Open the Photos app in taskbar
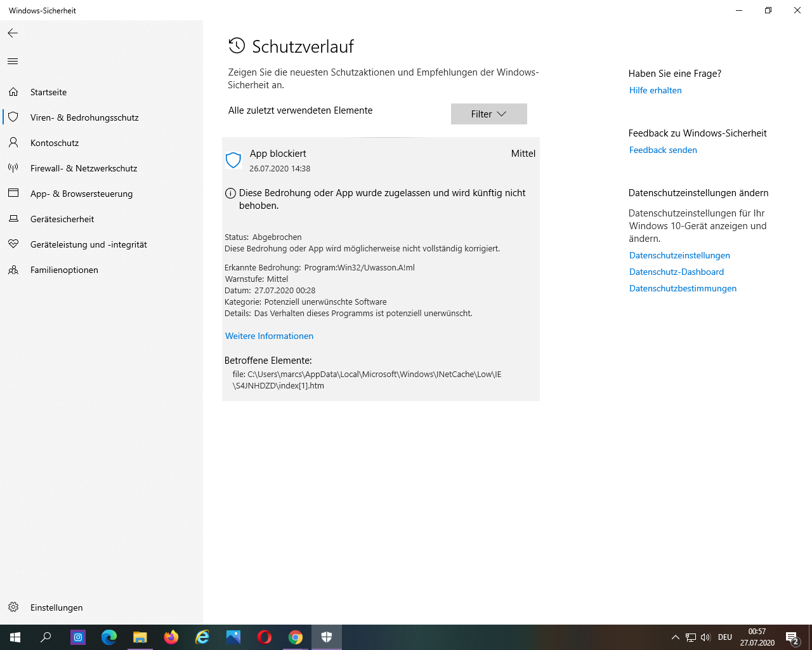This screenshot has width=812, height=650. [x=233, y=637]
